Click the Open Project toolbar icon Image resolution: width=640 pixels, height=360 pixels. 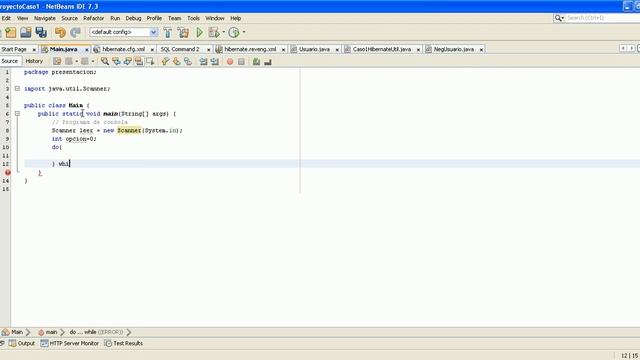(x=26, y=32)
